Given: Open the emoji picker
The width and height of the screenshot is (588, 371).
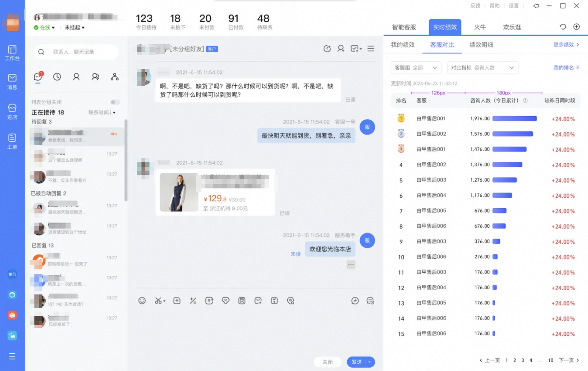Looking at the screenshot, I should click(x=142, y=301).
